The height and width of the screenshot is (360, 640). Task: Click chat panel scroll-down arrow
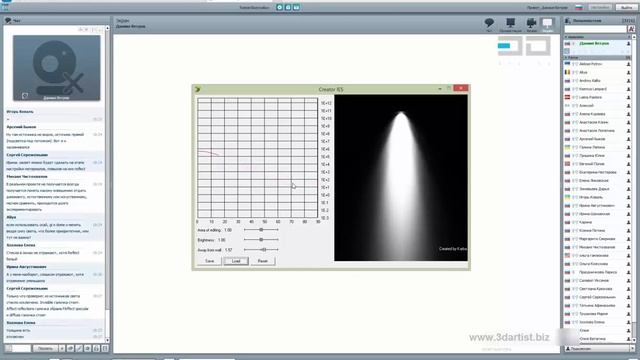pos(107,340)
